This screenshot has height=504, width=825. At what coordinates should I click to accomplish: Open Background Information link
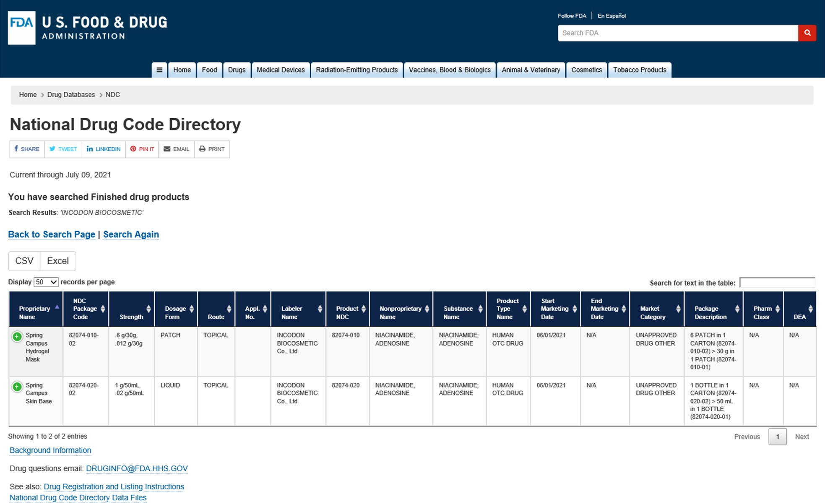point(50,450)
